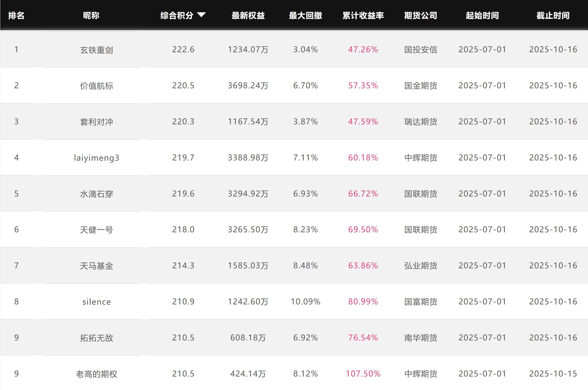Viewport: 588px width, 390px height.
Task: Open 天马基金 trader entry
Action: pos(96,266)
